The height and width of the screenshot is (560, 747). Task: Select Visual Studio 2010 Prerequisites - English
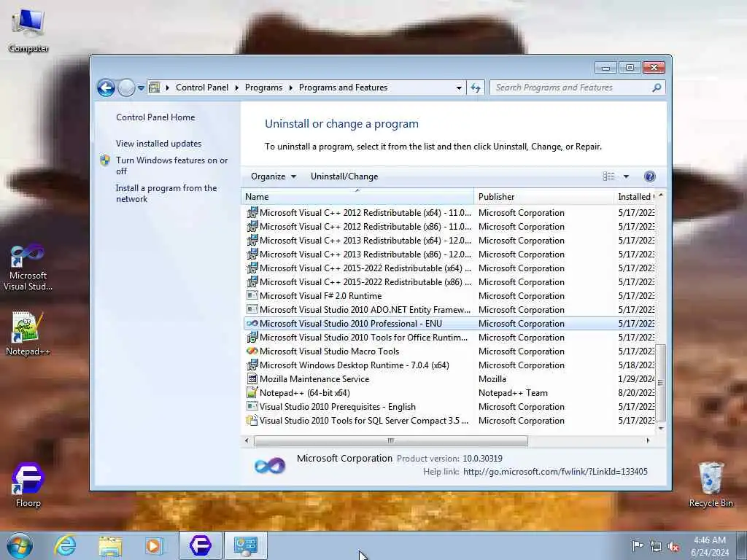[x=449, y=406]
